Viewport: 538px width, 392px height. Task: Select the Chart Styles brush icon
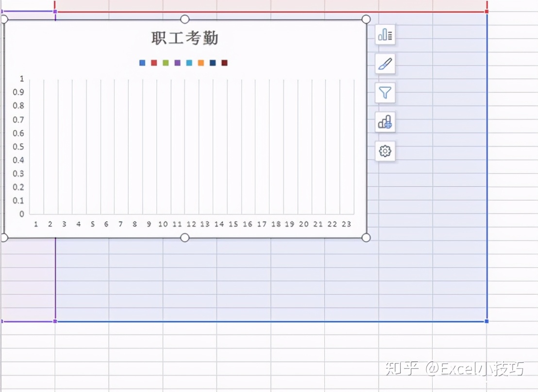[385, 64]
